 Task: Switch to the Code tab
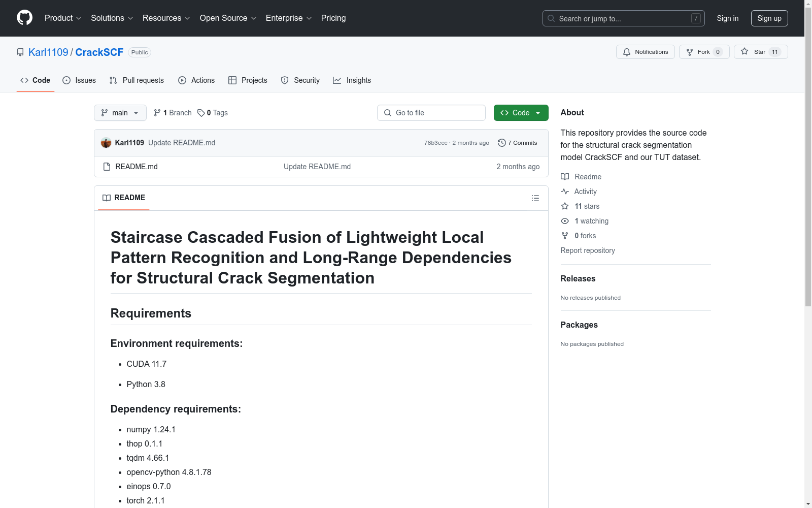(x=36, y=80)
